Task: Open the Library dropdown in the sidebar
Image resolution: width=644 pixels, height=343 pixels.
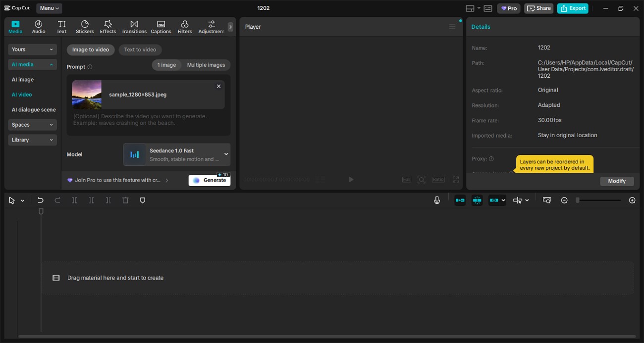Action: coord(32,140)
